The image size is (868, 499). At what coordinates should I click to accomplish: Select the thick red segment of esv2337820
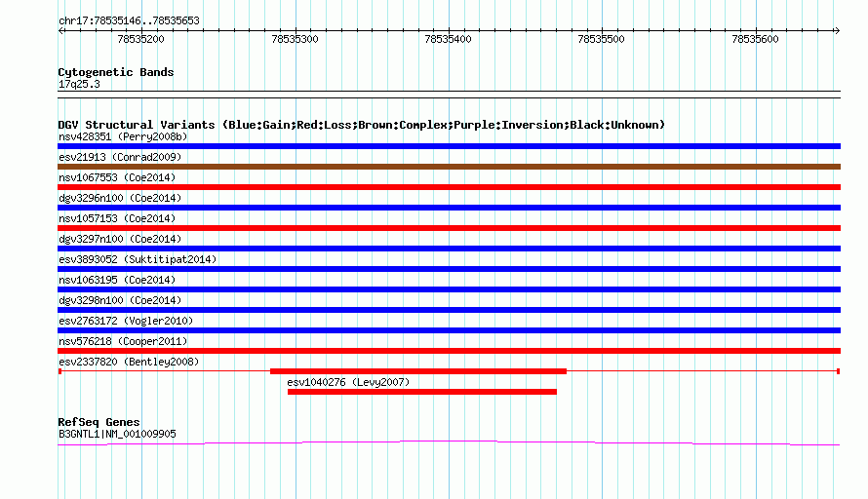418,371
